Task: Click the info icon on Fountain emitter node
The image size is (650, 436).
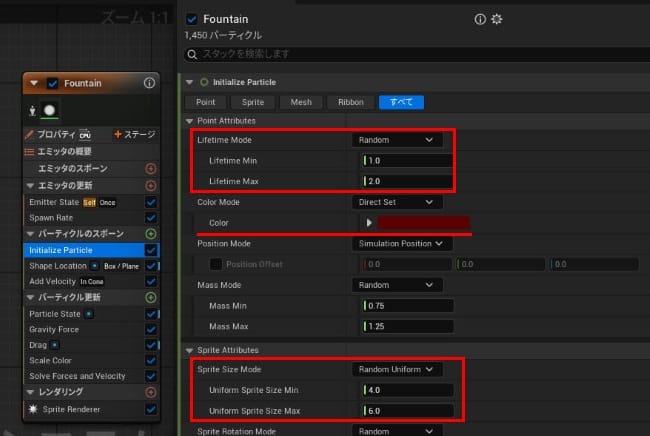Action: 149,83
